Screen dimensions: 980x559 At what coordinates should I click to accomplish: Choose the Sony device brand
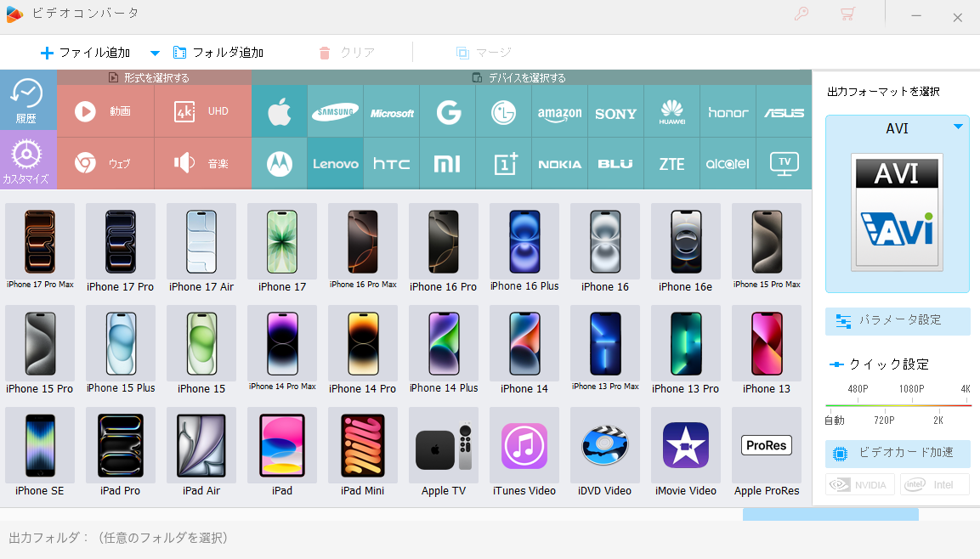[x=616, y=111]
